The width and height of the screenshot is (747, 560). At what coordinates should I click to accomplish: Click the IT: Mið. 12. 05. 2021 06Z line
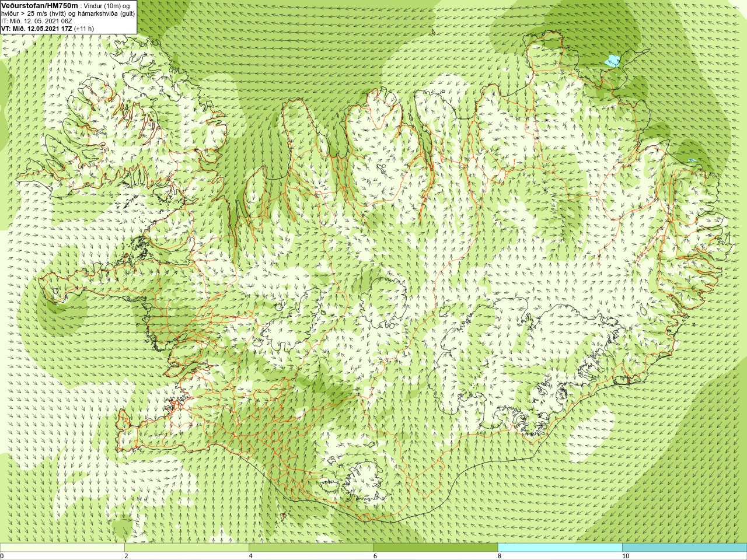tap(37, 21)
